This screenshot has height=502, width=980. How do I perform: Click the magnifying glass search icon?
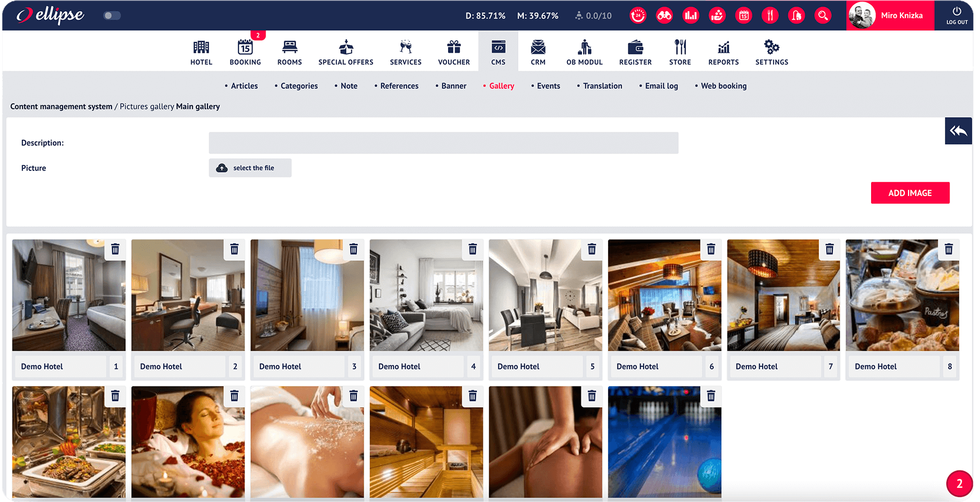click(x=823, y=15)
